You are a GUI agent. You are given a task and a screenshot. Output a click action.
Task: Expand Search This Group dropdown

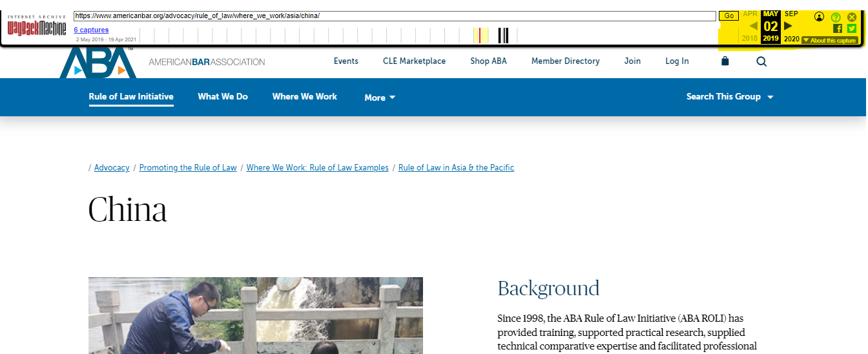730,96
